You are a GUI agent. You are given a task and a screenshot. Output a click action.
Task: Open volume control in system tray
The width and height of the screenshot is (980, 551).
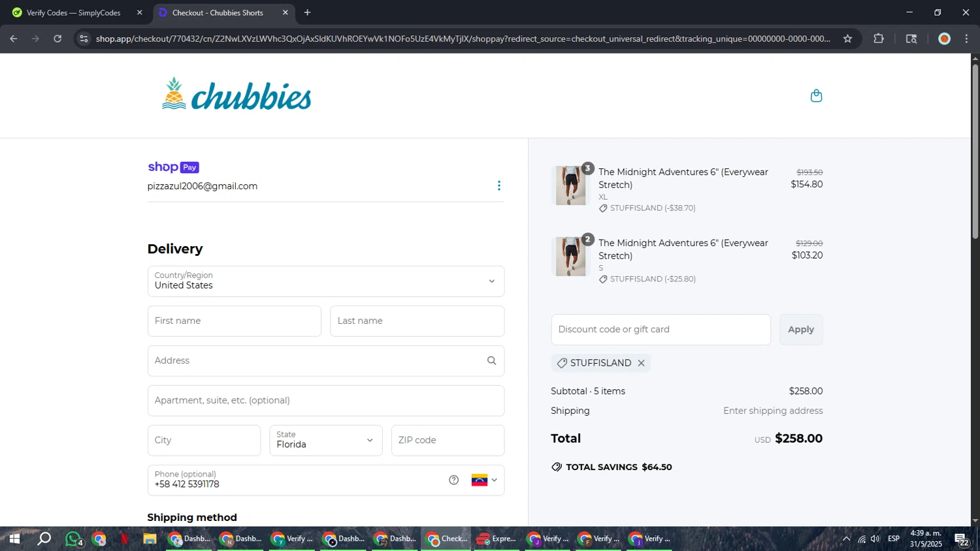[x=875, y=539]
